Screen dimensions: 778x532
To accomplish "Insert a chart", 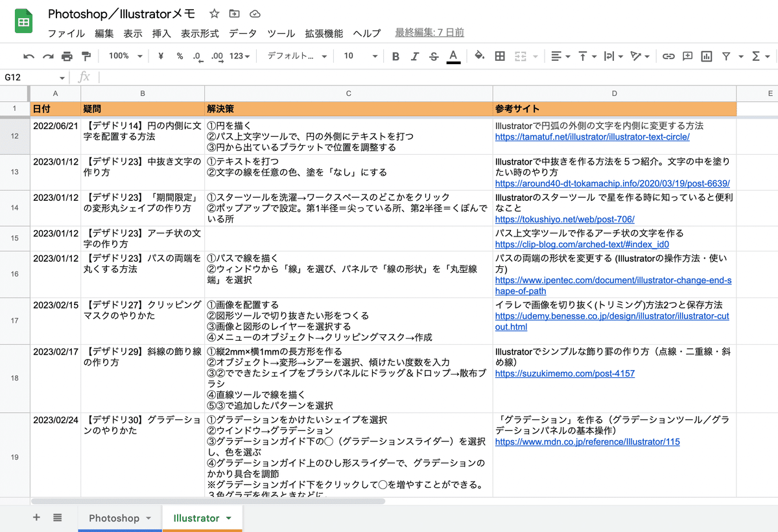I will click(x=707, y=56).
